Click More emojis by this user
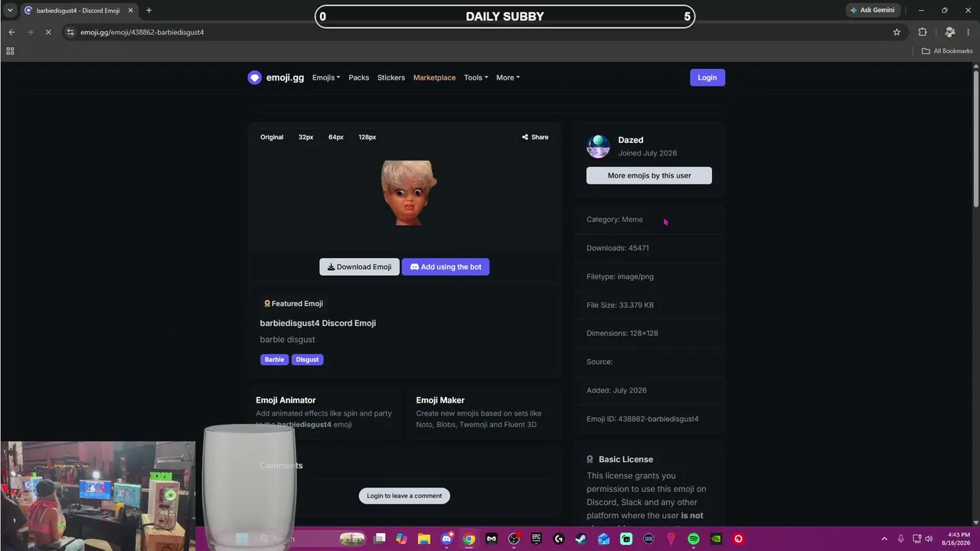The image size is (980, 551). tap(649, 175)
